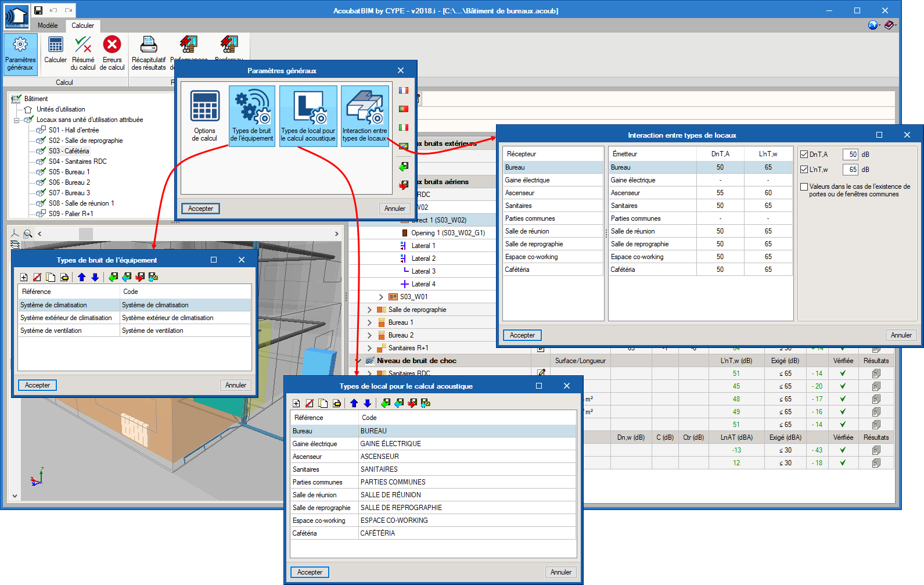Click the AcoubatBIM application menu logo
924x585 pixels.
tap(17, 17)
